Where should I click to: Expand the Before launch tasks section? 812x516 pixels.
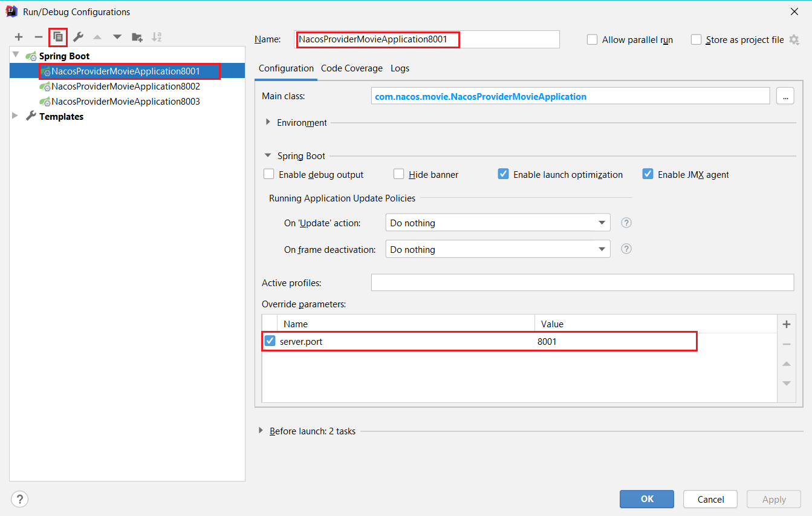pos(261,431)
